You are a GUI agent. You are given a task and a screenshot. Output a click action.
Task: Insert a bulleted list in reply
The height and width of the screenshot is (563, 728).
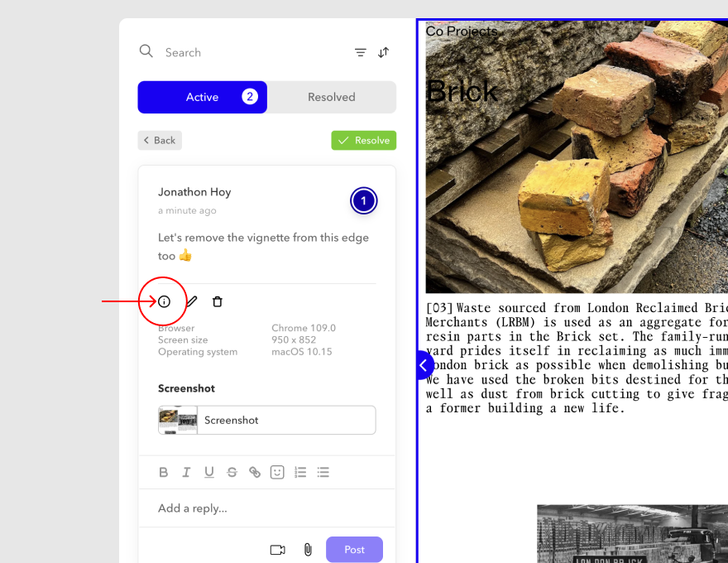click(x=323, y=472)
